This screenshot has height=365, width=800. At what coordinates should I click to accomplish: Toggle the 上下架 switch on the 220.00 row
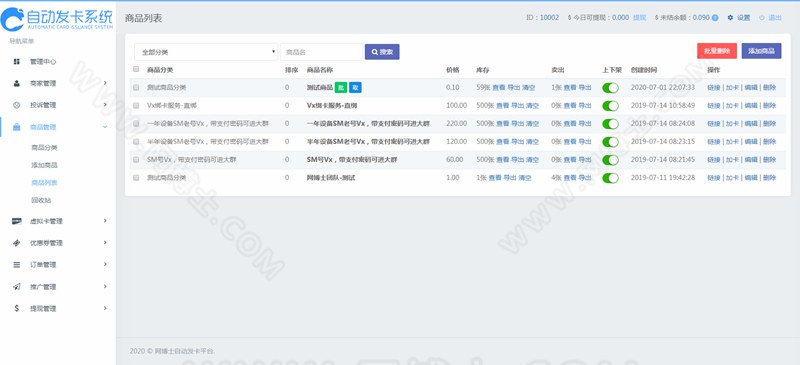click(610, 124)
